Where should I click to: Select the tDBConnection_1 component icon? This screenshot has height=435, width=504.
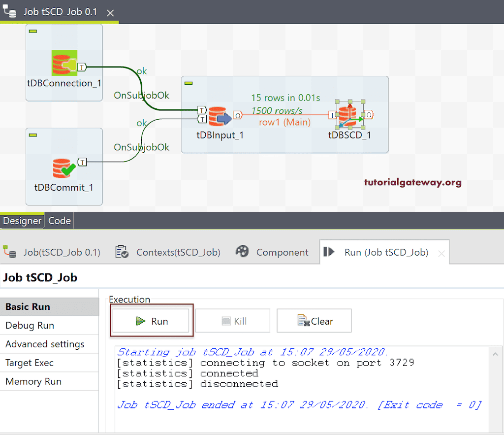(x=64, y=62)
